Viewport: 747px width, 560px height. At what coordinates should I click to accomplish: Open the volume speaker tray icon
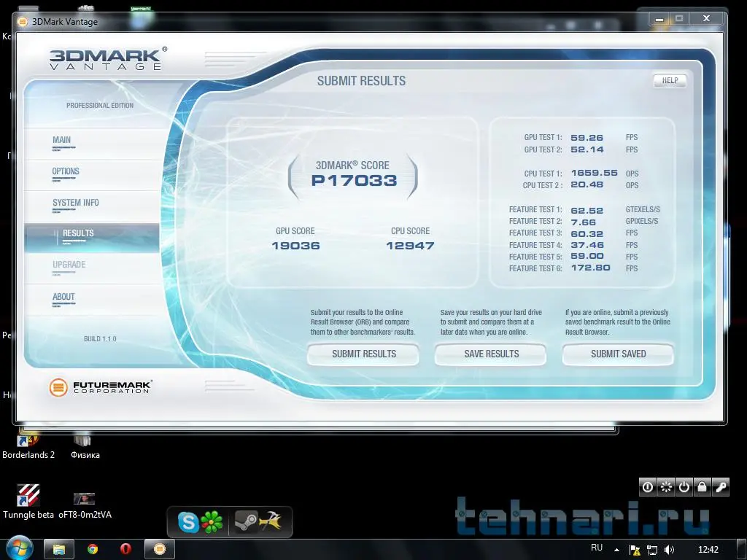(x=669, y=550)
